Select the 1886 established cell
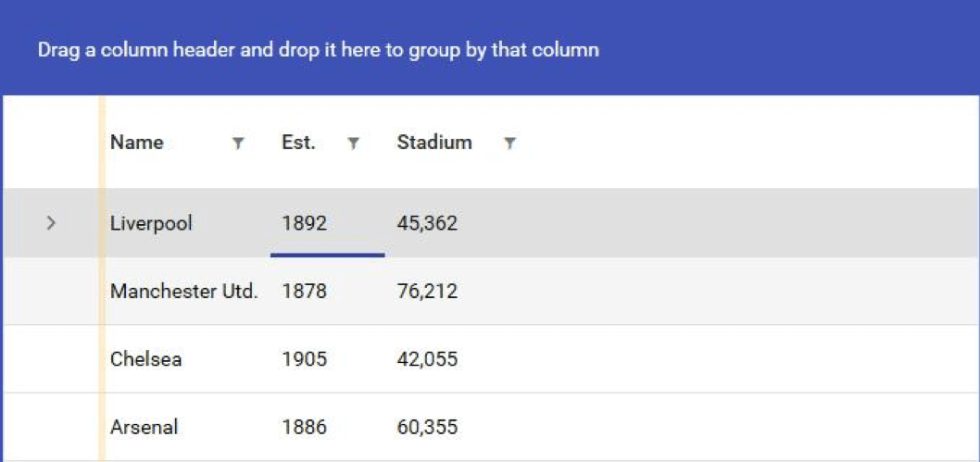Image resolution: width=980 pixels, height=462 pixels. 328,427
